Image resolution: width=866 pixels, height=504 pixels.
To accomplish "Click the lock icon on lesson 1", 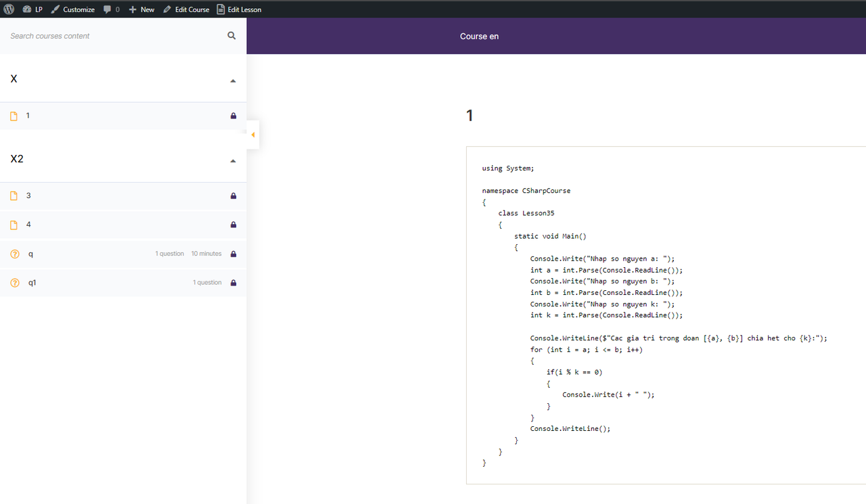I will [x=233, y=116].
